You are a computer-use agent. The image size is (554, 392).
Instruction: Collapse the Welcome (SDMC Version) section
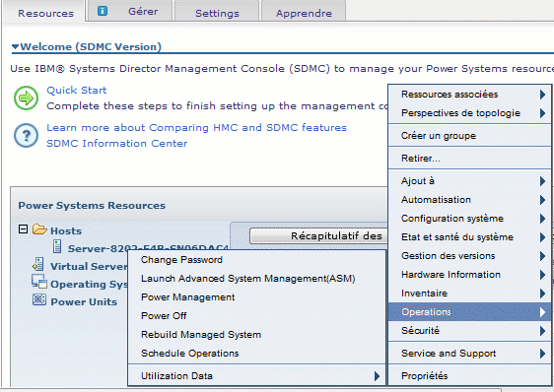pyautogui.click(x=15, y=46)
